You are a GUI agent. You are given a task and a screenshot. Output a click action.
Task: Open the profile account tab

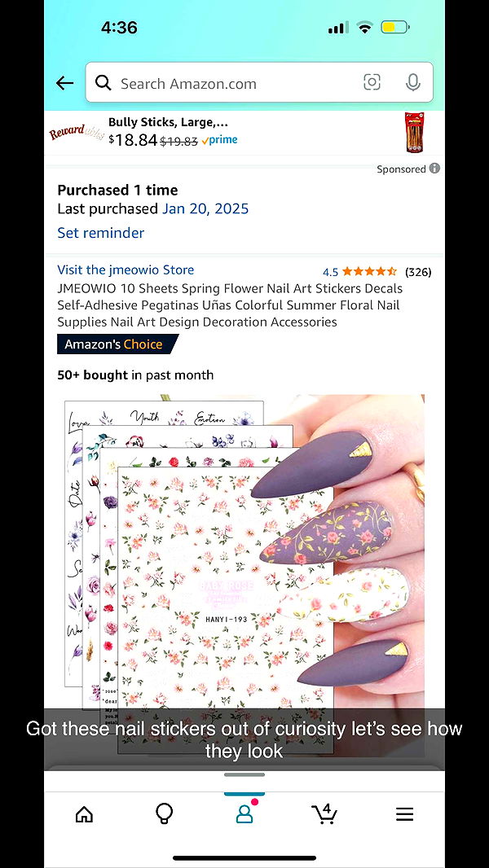tap(244, 813)
